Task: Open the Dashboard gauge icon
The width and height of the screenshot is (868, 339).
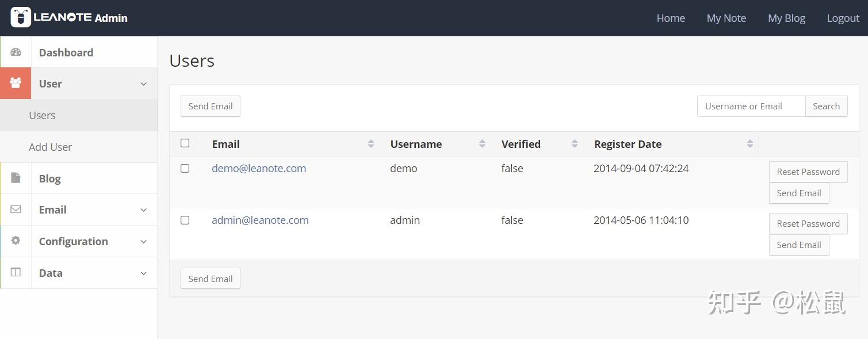Action: pos(16,52)
